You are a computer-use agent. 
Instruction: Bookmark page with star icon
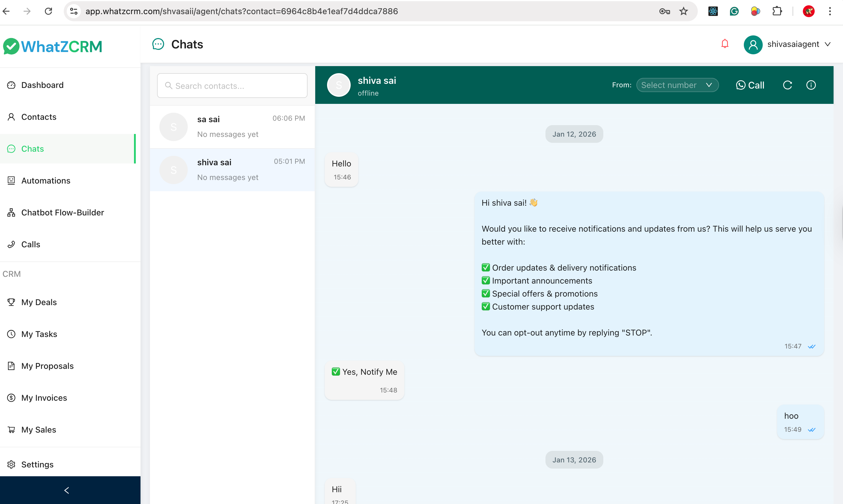683,11
